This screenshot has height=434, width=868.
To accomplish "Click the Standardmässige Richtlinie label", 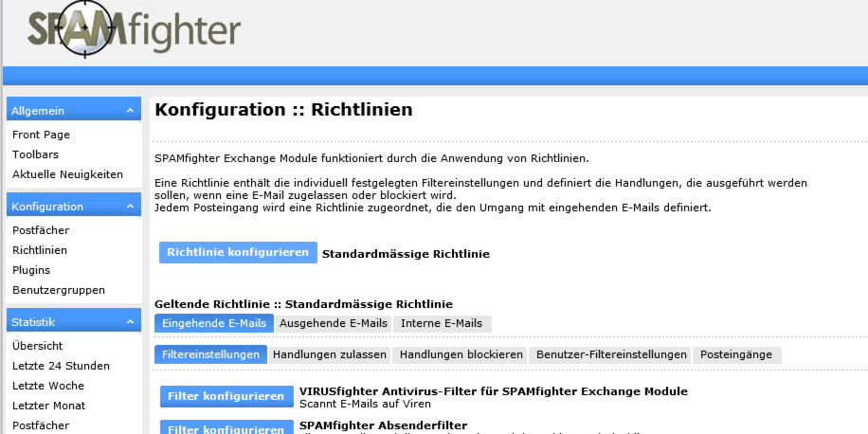I will (x=406, y=254).
